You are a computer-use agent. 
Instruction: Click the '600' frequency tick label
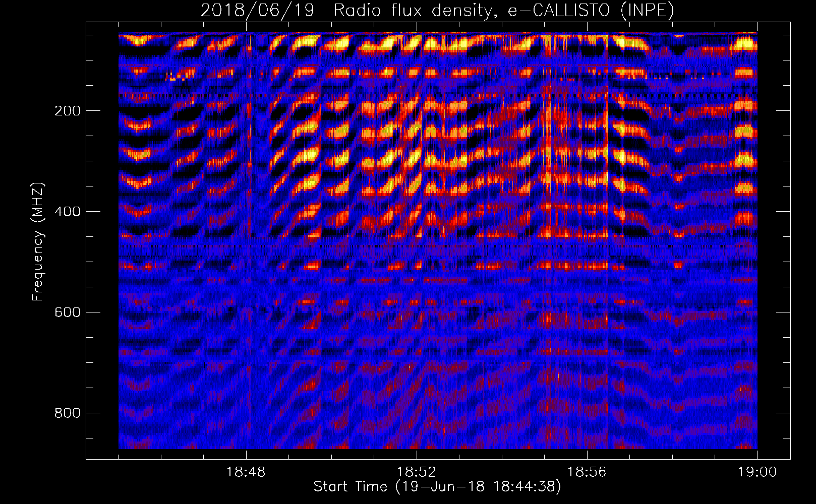tap(67, 312)
